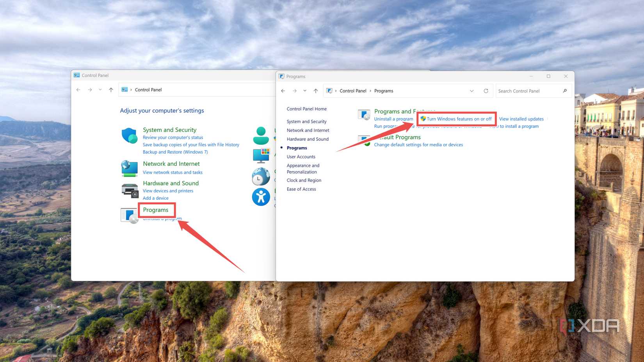This screenshot has height=362, width=644.
Task: Open Appearance and Personalization from the sidebar
Action: click(303, 169)
